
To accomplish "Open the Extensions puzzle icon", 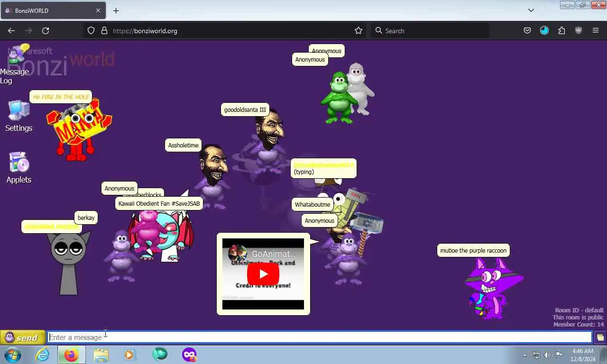I will (561, 30).
